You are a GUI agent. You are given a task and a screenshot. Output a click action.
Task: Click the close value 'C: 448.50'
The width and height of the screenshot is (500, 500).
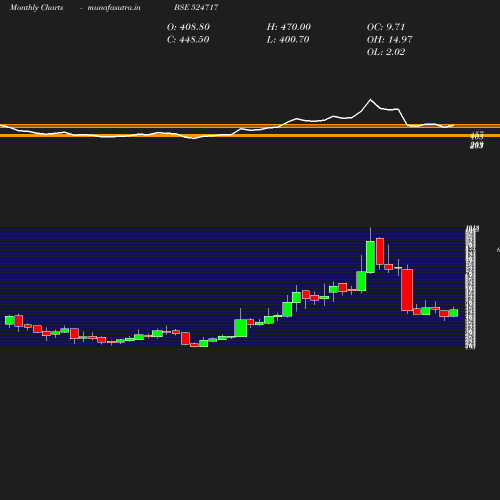188,40
